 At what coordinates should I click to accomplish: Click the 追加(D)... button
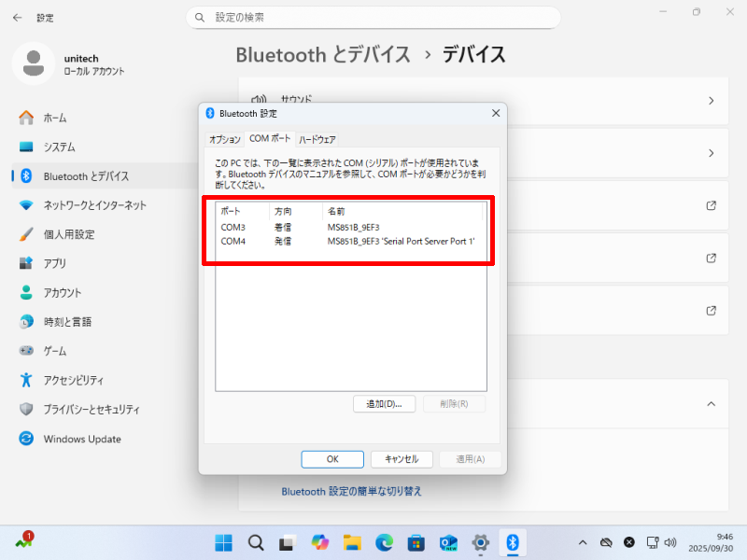(384, 404)
